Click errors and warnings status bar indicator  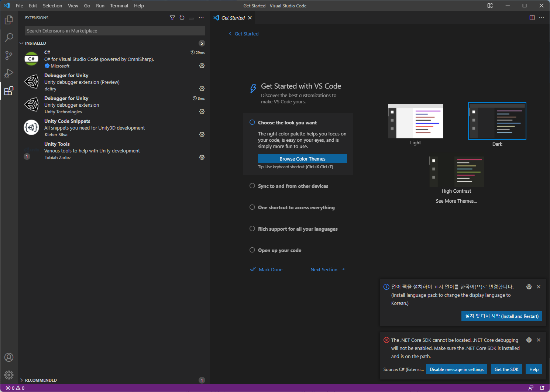tap(15, 388)
